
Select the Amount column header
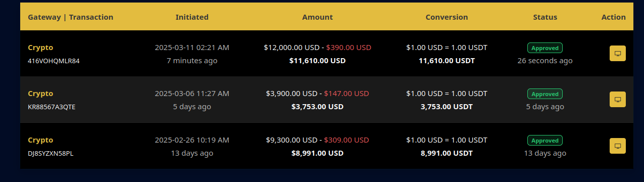317,17
